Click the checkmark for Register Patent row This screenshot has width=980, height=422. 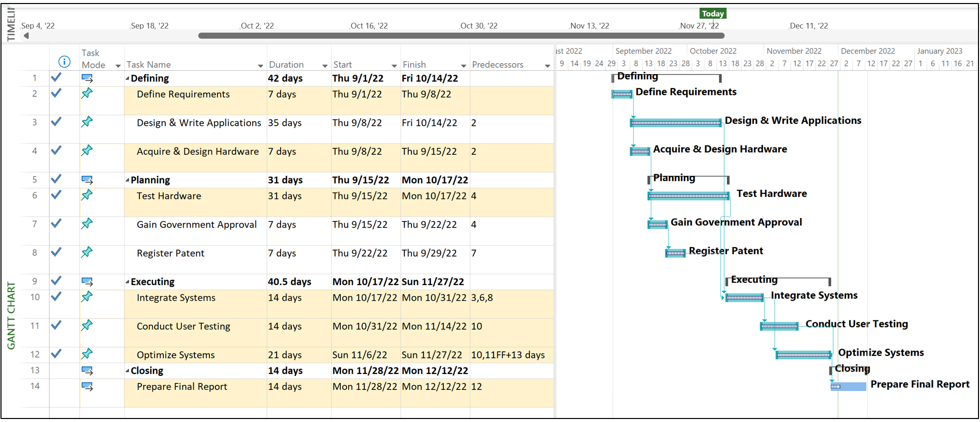click(56, 252)
